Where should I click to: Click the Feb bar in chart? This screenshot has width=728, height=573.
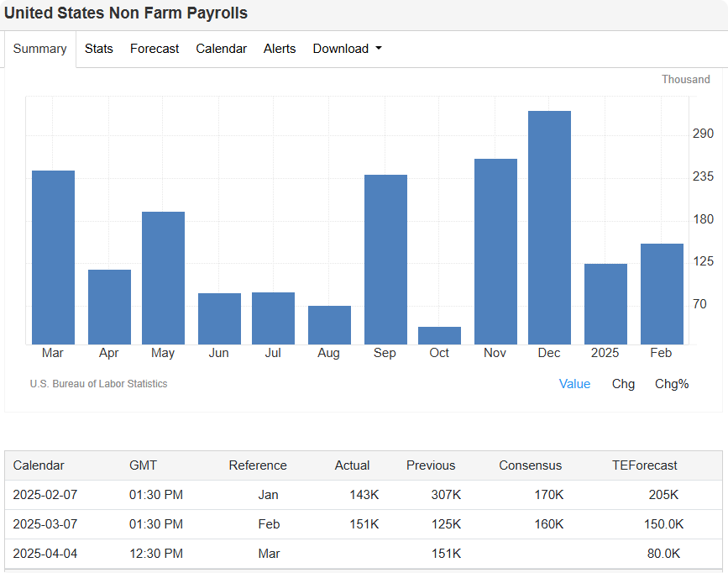pyautogui.click(x=662, y=293)
